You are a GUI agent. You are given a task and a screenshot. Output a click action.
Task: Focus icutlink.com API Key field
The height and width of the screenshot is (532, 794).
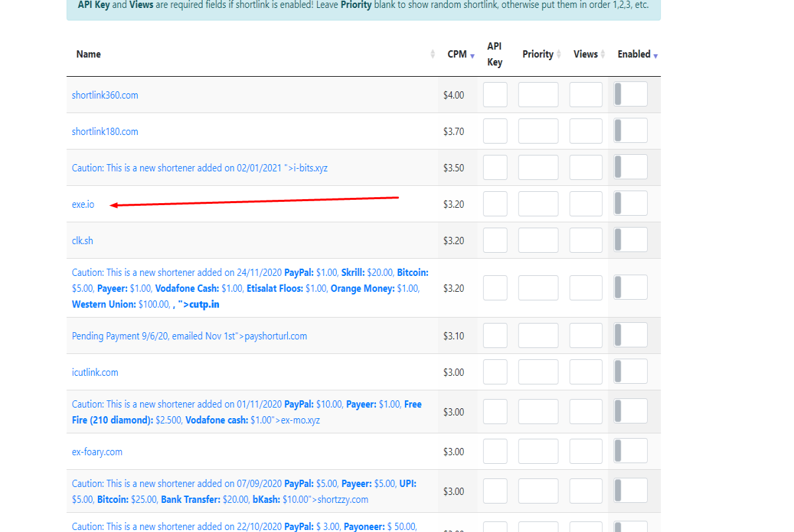[495, 372]
